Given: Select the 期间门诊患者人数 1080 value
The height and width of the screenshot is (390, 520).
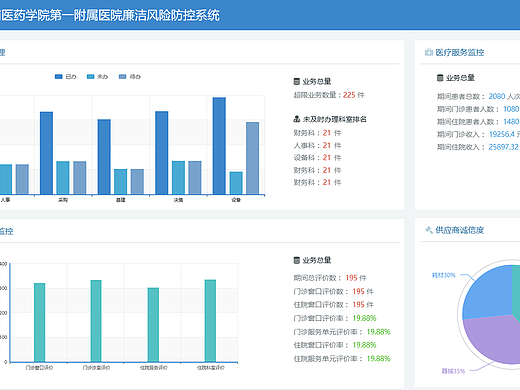Looking at the screenshot, I should pyautogui.click(x=511, y=109).
